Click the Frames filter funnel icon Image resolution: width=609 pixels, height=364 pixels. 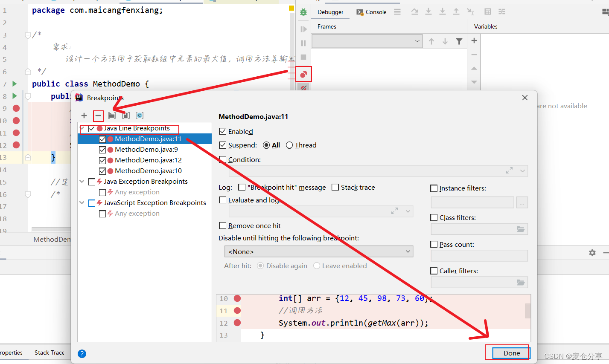459,41
